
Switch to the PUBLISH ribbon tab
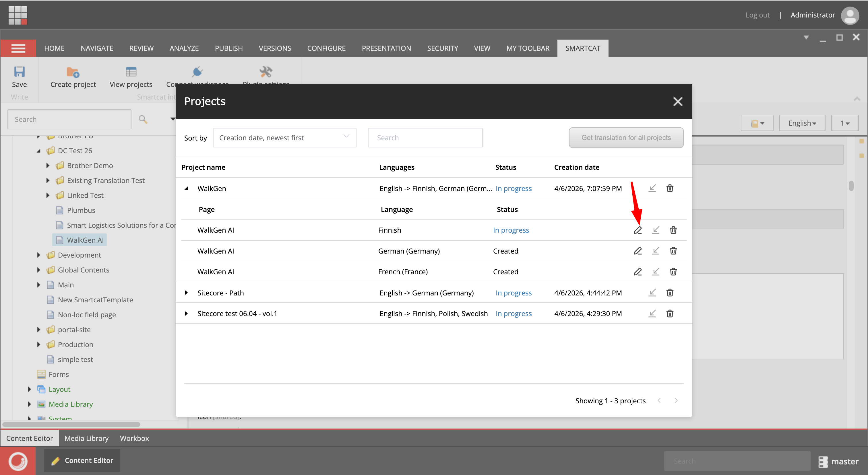pos(229,48)
